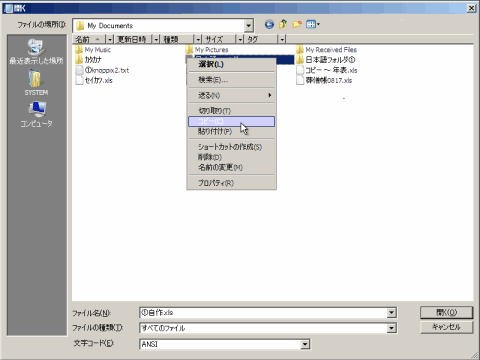Expand the My Documents location dropdown
Viewport: 480px width, 360px height.
click(248, 26)
